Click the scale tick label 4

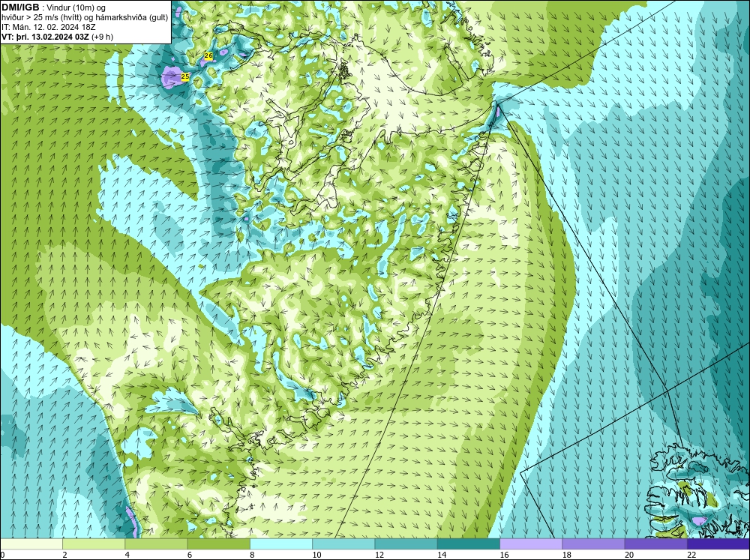[x=127, y=555]
